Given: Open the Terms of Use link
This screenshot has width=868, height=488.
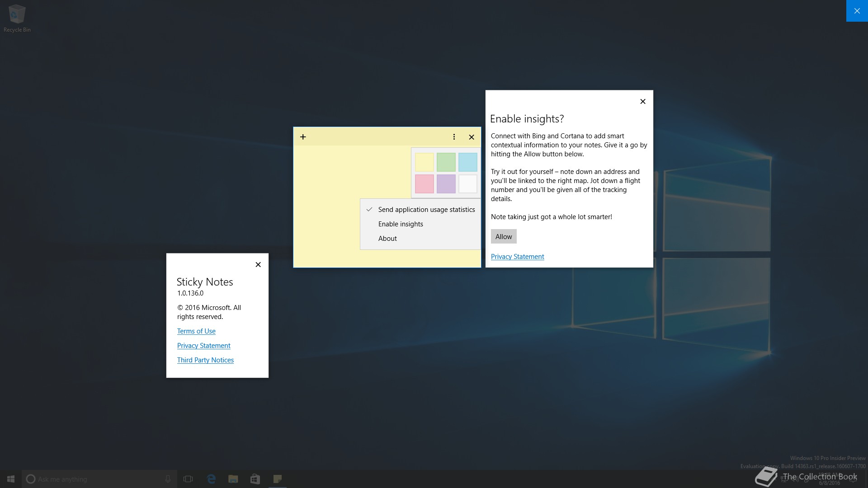Looking at the screenshot, I should (x=196, y=331).
